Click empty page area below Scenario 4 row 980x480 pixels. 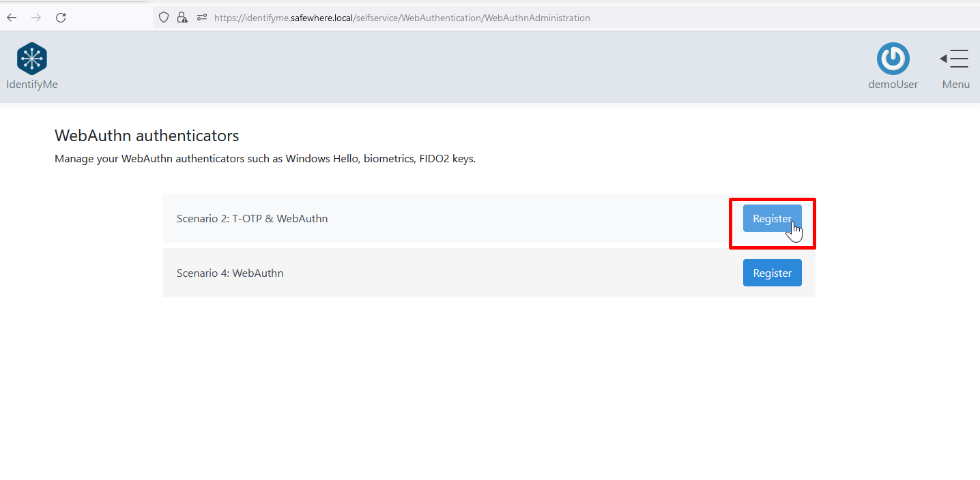[x=489, y=382]
